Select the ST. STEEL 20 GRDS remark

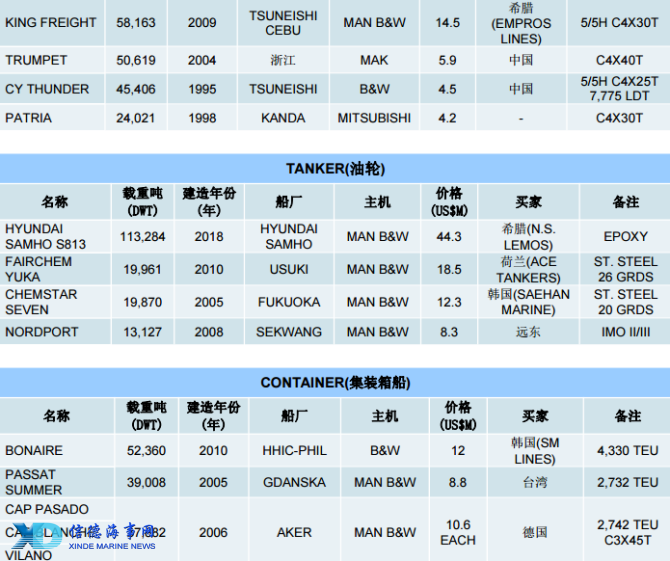pos(626,302)
